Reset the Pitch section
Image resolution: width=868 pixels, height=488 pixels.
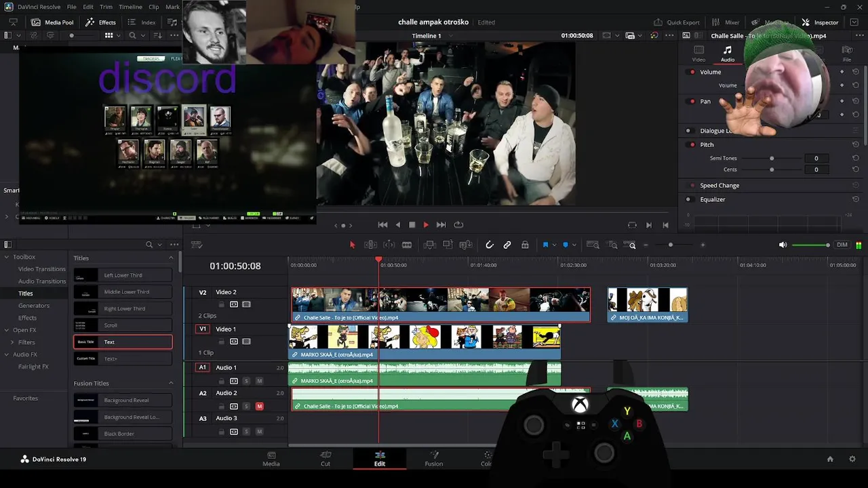pyautogui.click(x=856, y=144)
